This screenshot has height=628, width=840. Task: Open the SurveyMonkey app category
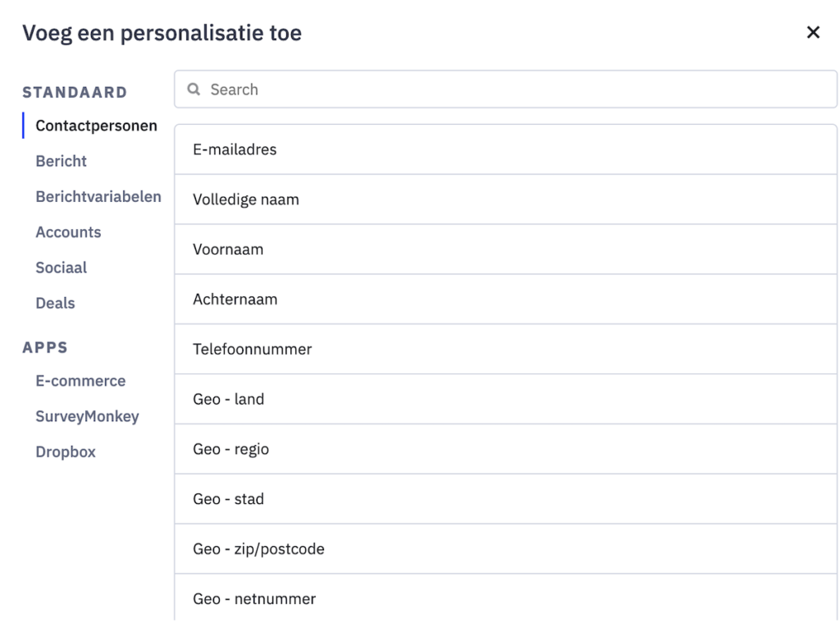point(87,416)
